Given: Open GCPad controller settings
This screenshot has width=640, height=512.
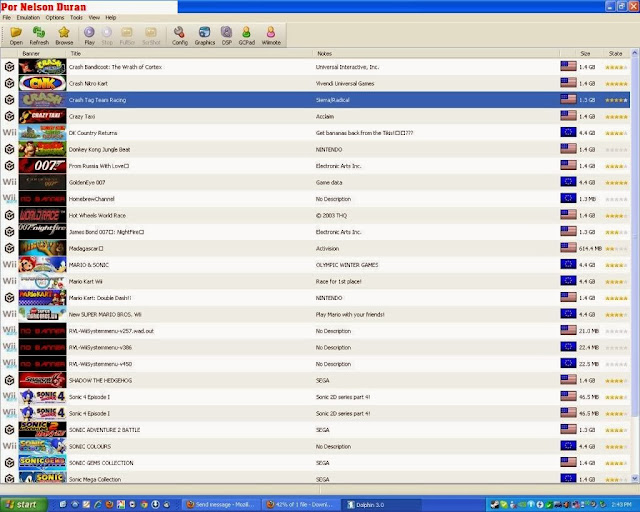Looking at the screenshot, I should tap(247, 36).
